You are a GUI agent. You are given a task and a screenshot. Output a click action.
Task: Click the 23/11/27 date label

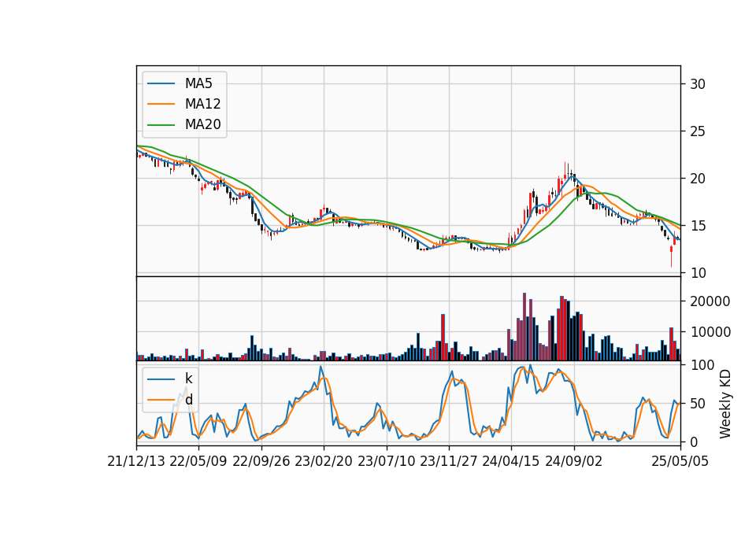449,461
